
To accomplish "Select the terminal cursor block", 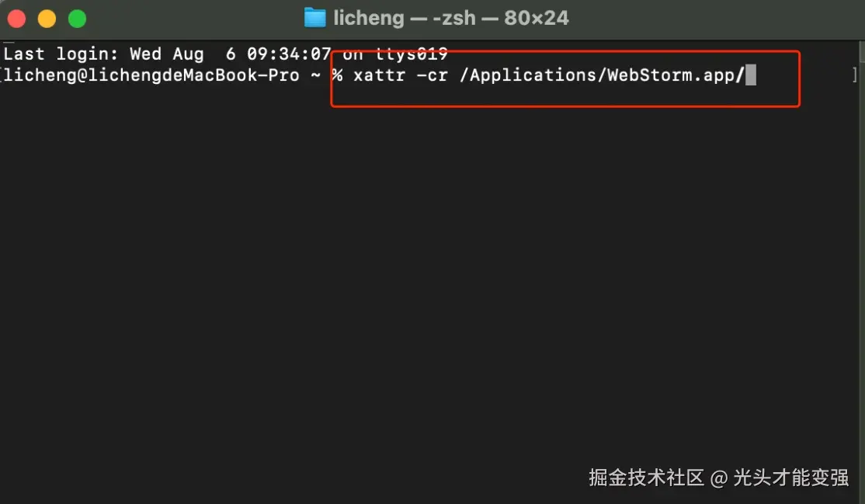I will tap(750, 75).
